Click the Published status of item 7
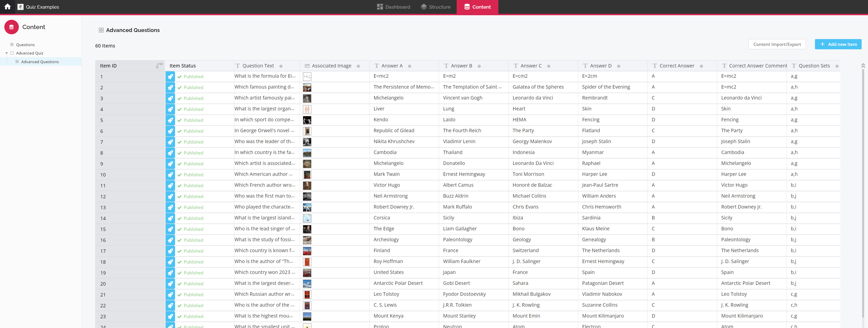The height and width of the screenshot is (328, 868). tap(193, 142)
